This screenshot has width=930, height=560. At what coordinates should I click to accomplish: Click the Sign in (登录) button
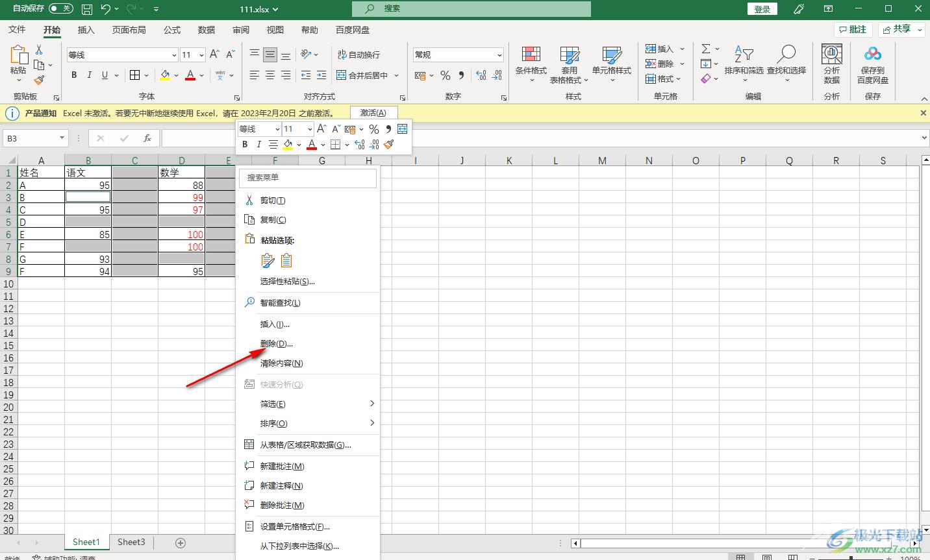point(762,9)
